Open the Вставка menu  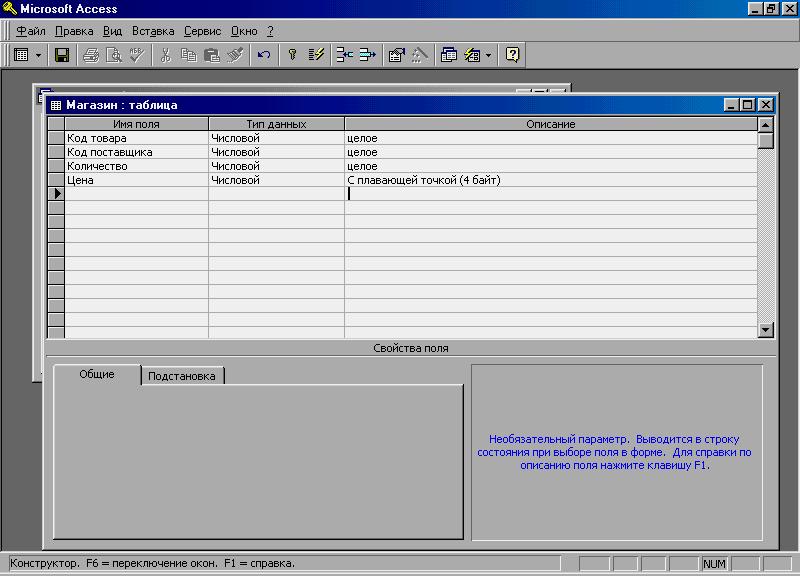point(153,31)
